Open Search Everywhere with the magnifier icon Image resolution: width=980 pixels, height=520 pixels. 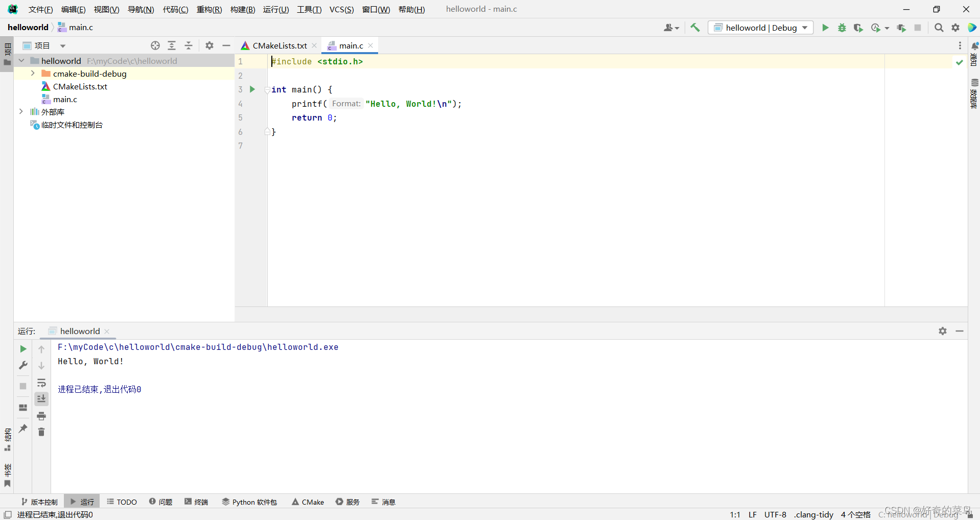pos(939,28)
